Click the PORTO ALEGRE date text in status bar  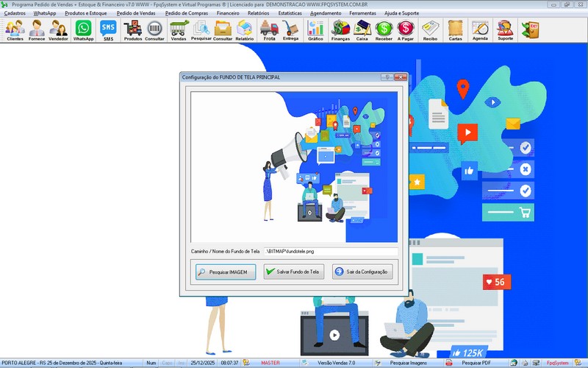(62, 363)
